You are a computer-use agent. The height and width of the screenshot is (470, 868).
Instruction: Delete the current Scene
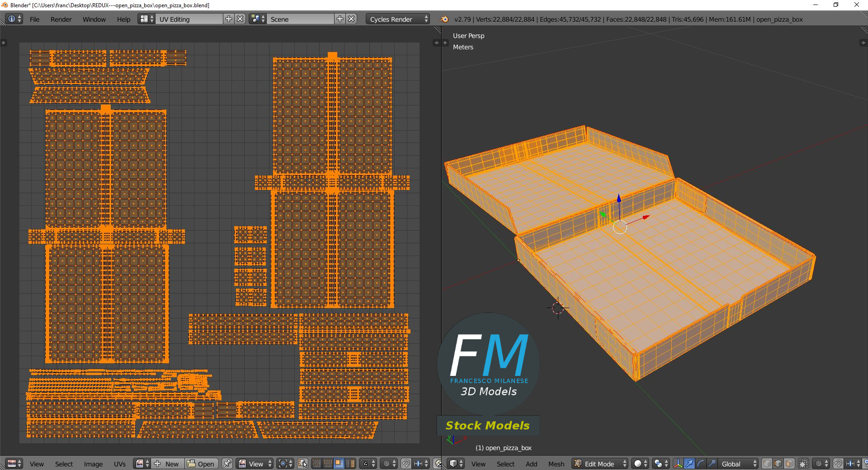pos(351,19)
